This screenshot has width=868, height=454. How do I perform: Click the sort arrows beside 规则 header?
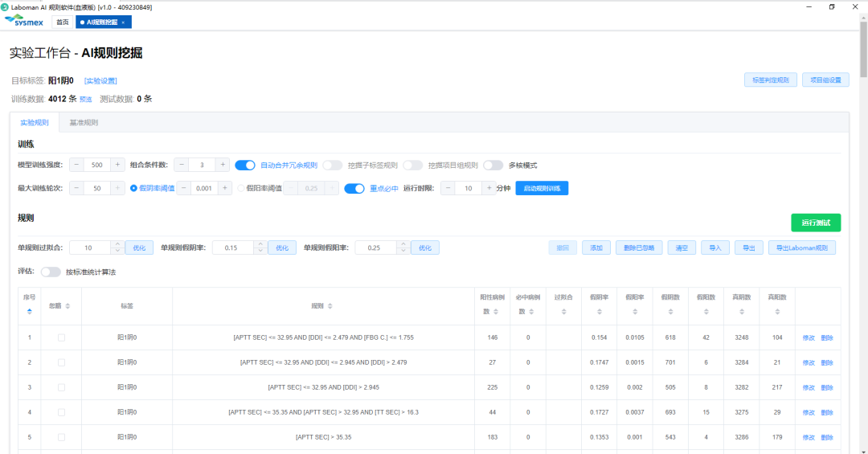pos(330,305)
